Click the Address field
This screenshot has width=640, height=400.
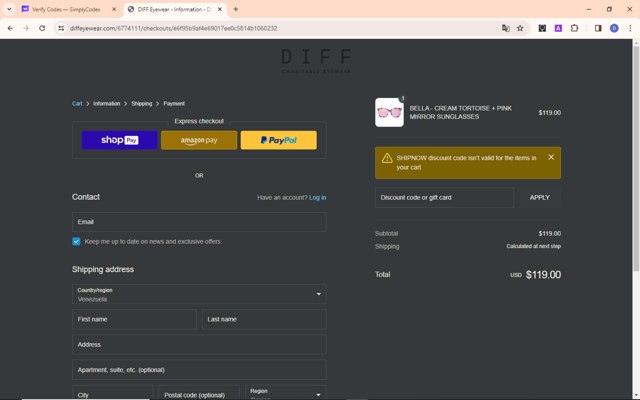(x=199, y=344)
